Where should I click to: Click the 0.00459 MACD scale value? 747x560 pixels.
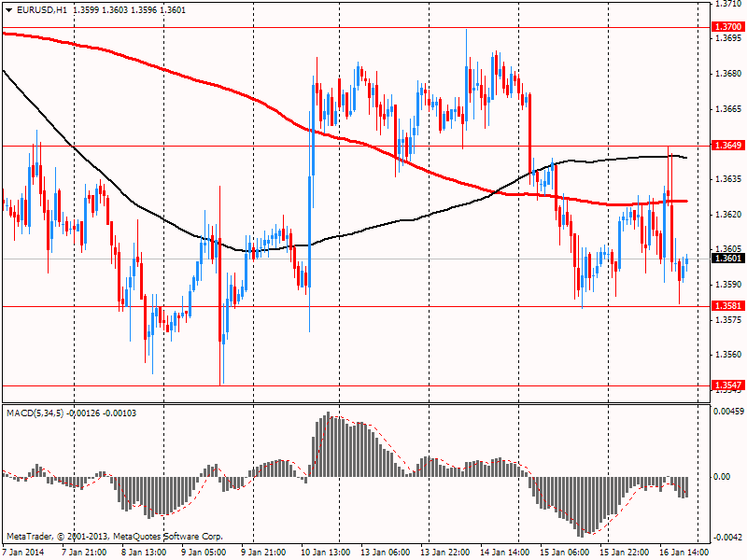click(729, 411)
